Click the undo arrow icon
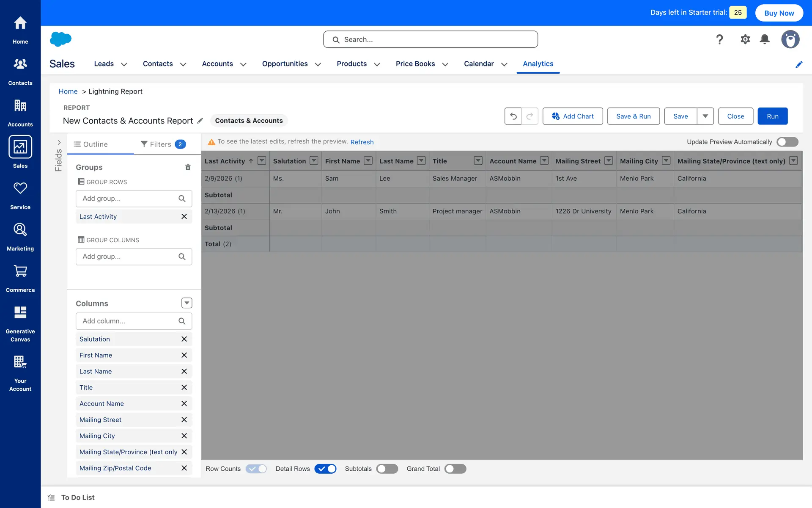 coord(513,116)
